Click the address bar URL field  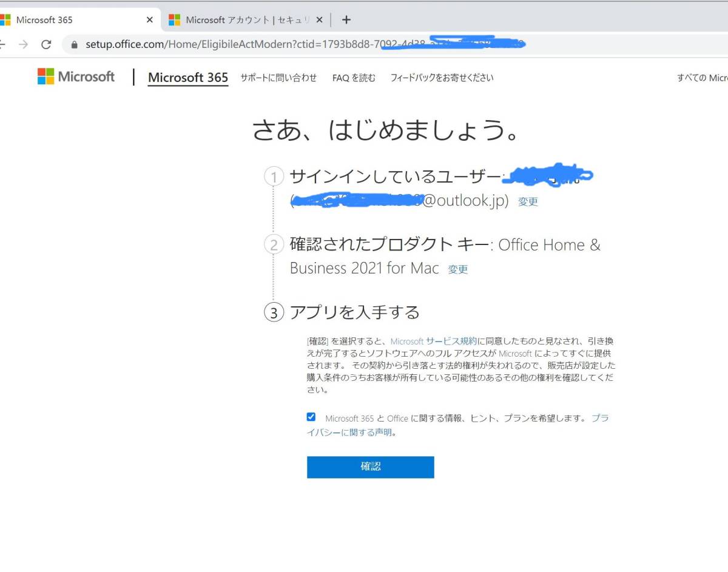tap(394, 44)
